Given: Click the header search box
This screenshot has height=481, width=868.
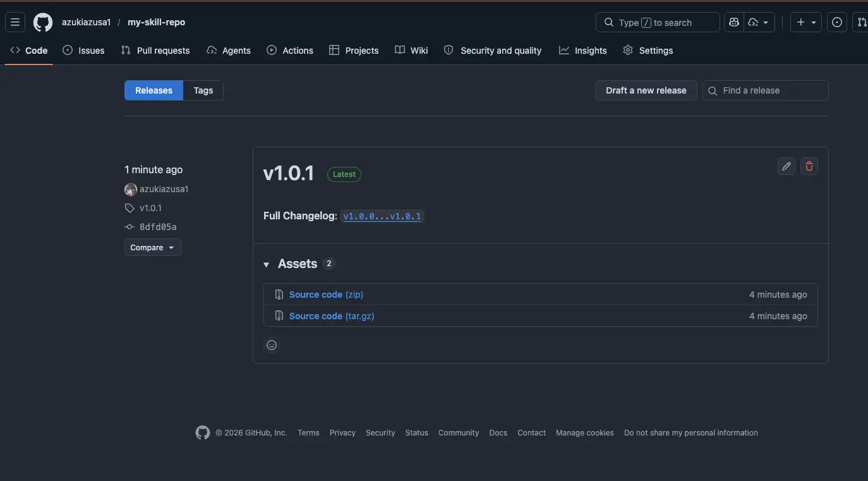Looking at the screenshot, I should [x=658, y=22].
